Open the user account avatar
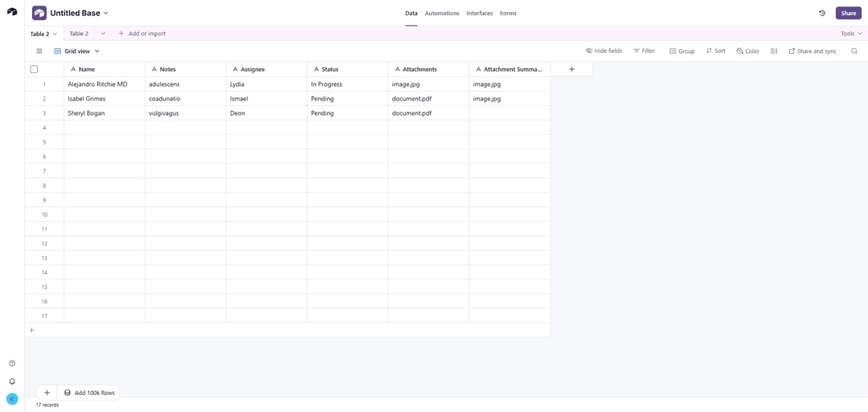 pyautogui.click(x=12, y=399)
